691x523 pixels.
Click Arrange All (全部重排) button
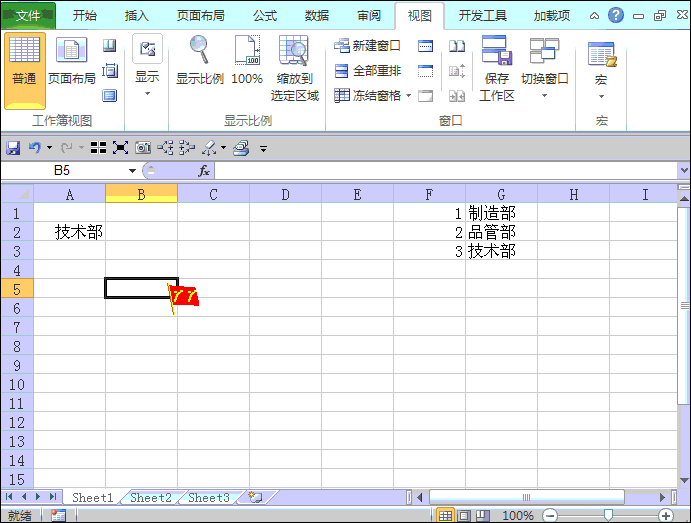[368, 71]
